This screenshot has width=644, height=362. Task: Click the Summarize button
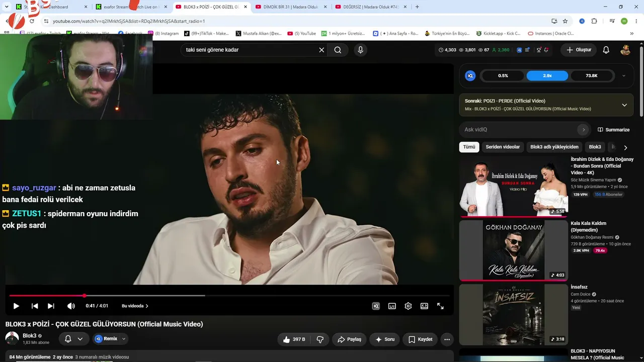(x=614, y=130)
